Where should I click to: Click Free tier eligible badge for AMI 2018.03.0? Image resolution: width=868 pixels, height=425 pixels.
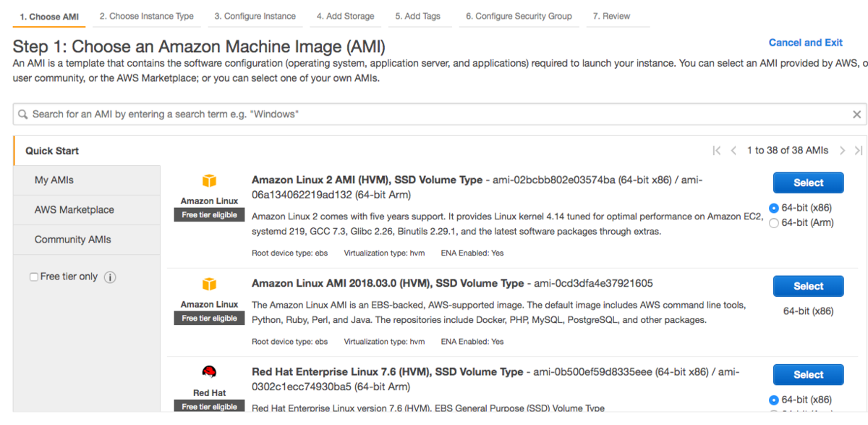pos(209,318)
